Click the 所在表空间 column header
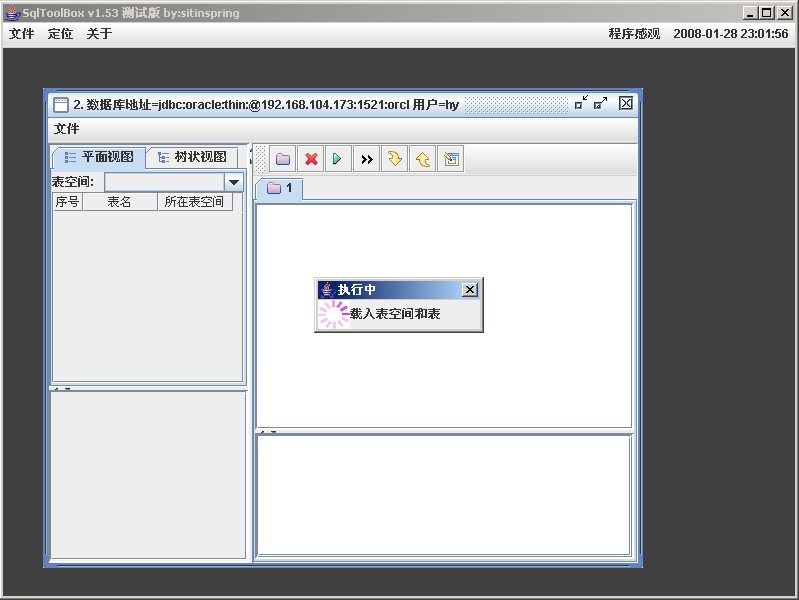This screenshot has height=600, width=799. pyautogui.click(x=194, y=202)
